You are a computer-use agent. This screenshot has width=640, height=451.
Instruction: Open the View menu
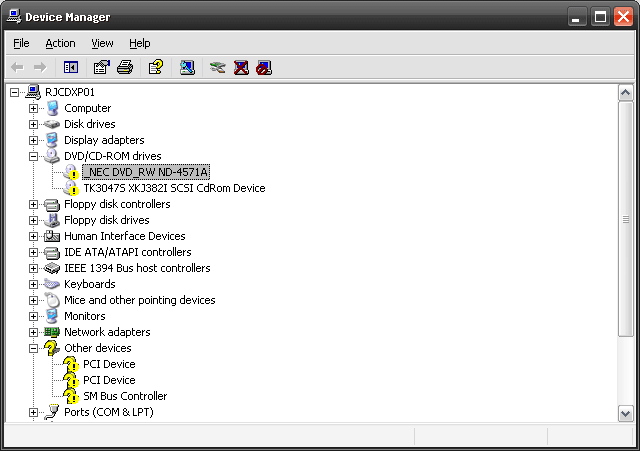102,43
